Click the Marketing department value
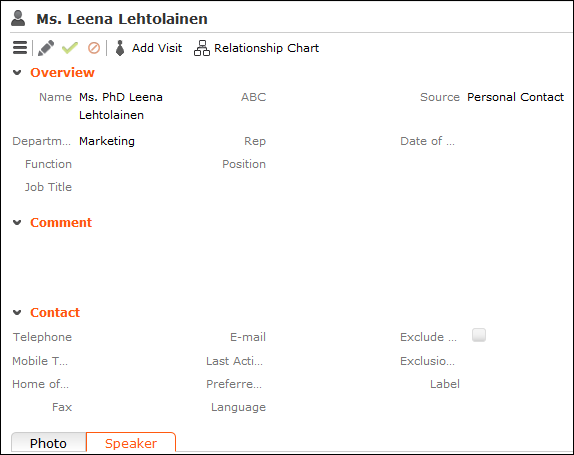Viewport: 574px width, 455px height. coord(107,141)
